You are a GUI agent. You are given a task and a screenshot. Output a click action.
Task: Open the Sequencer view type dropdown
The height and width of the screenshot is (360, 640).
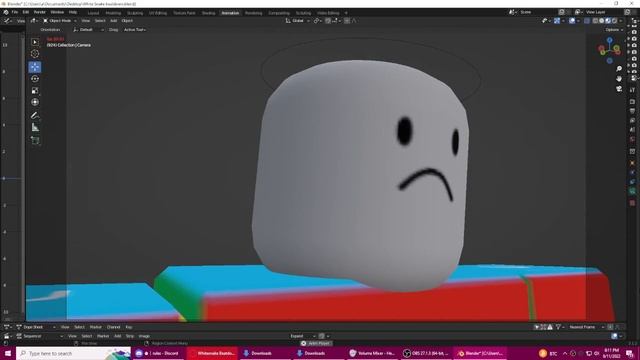click(x=40, y=336)
